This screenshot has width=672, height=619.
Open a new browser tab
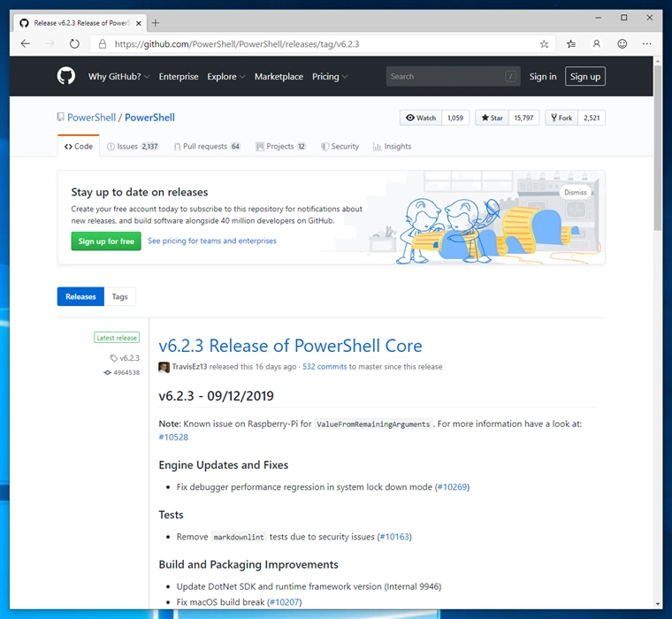point(156,23)
